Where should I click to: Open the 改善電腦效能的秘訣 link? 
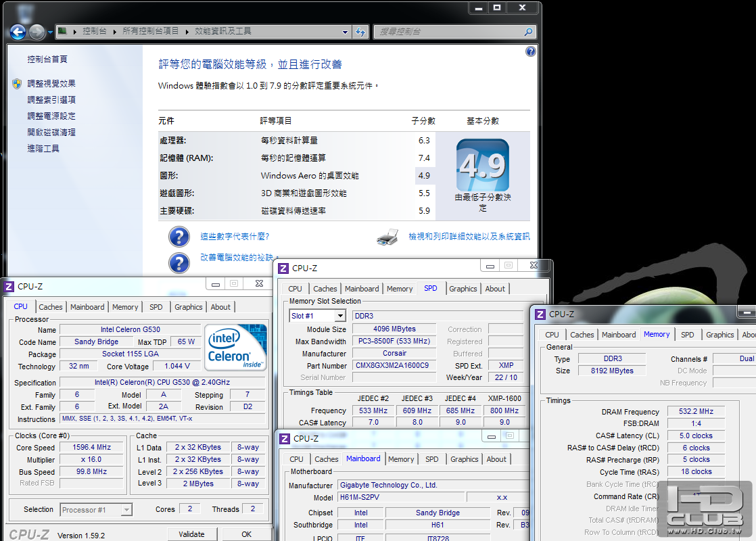(x=237, y=258)
